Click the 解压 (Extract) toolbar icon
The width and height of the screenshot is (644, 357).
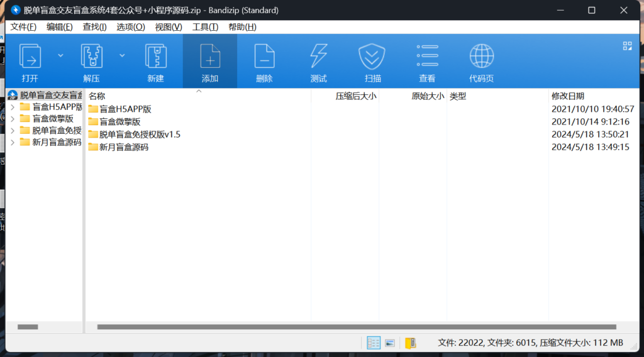92,57
